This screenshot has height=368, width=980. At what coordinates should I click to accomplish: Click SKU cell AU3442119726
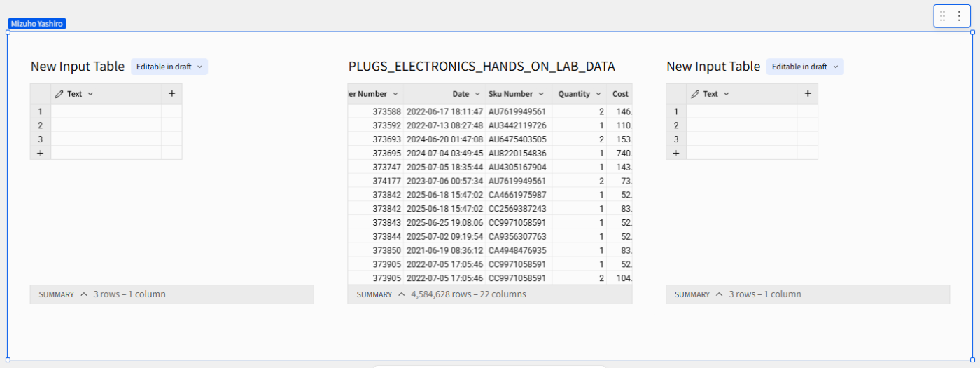tap(517, 125)
